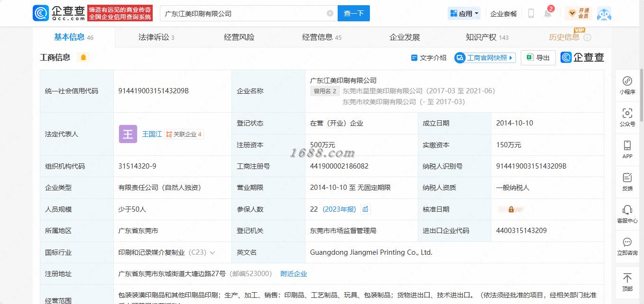Select 登记机关 value 东莞市市场监督管理局
This screenshot has width=644, height=304.
point(343,231)
